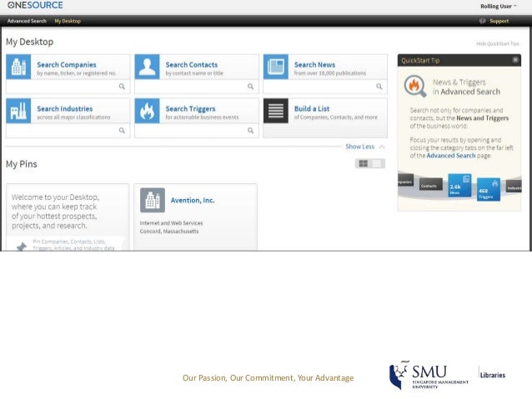Viewport: 532px width, 399px height.
Task: Switch My Pins to list view
Action: (x=377, y=164)
